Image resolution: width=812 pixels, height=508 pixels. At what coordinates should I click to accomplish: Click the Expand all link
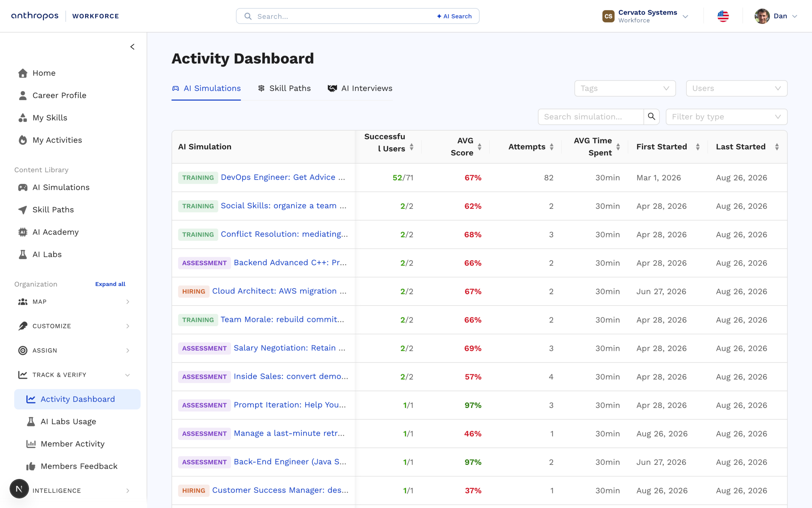click(110, 284)
